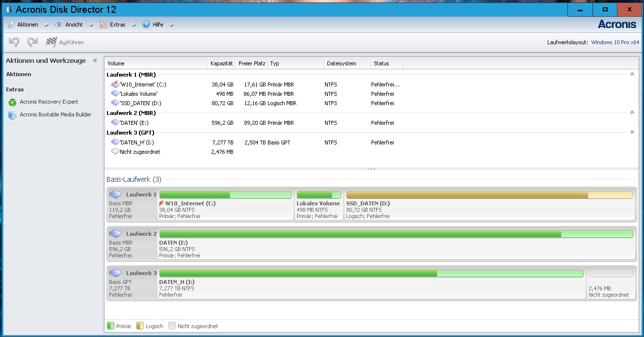Select Lokales Volume partition block in disk map
644x337 pixels.
(319, 205)
